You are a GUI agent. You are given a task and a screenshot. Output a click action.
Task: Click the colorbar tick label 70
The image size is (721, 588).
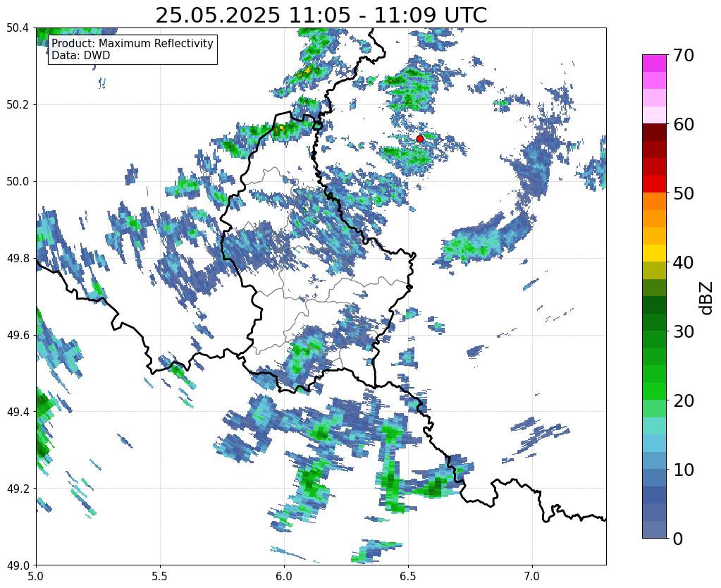[682, 55]
